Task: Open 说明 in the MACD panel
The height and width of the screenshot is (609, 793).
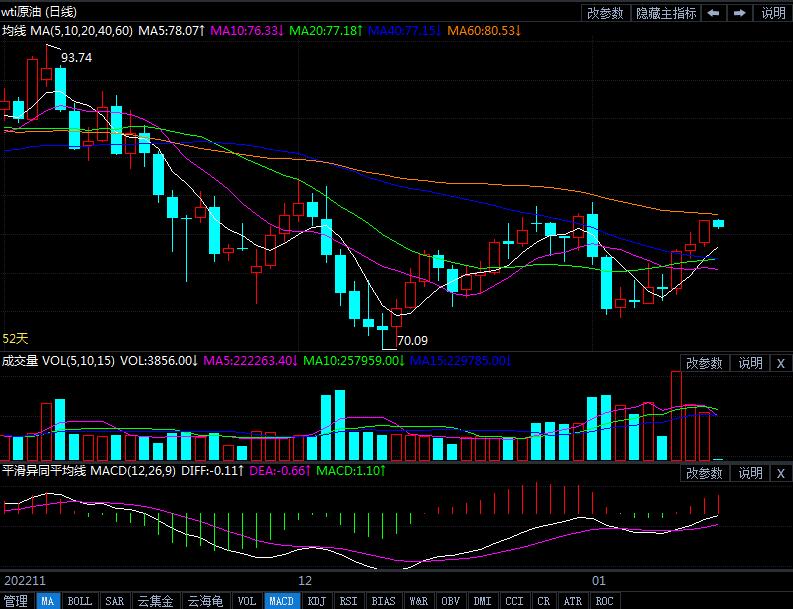Action: coord(750,473)
